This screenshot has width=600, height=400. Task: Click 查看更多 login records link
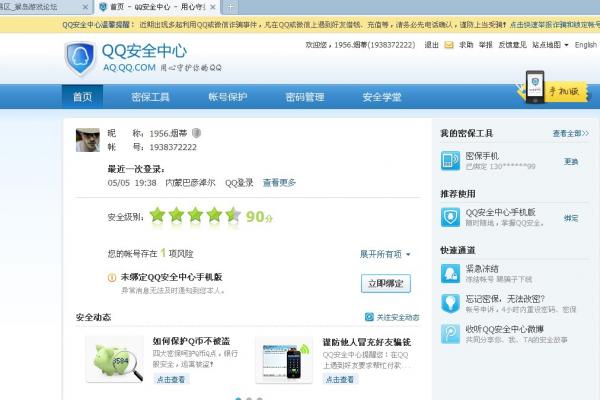pos(279,183)
